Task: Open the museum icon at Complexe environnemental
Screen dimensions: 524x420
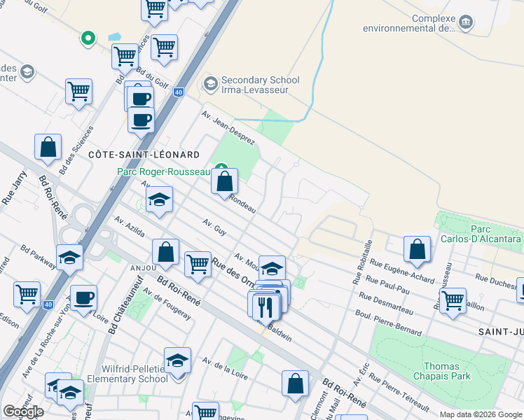Action: coord(466,22)
